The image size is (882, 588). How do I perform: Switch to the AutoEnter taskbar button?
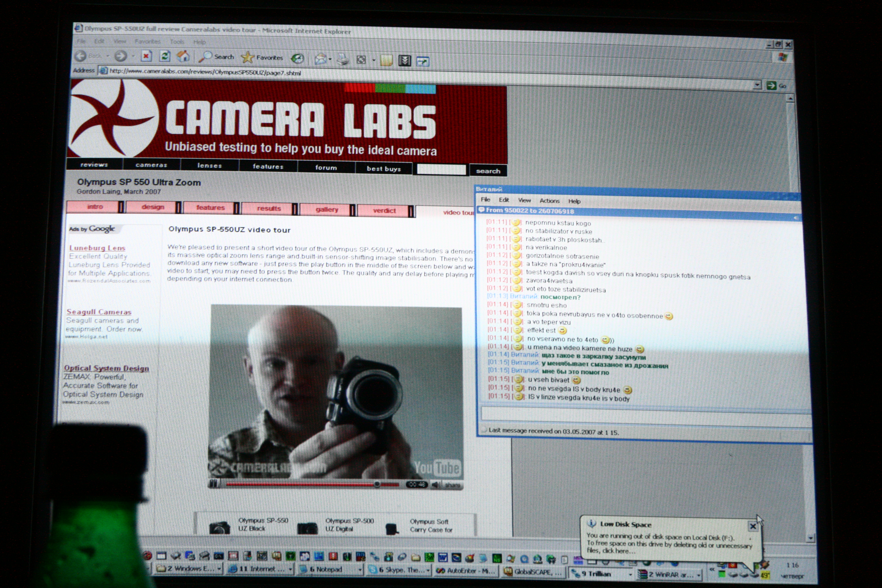point(466,571)
